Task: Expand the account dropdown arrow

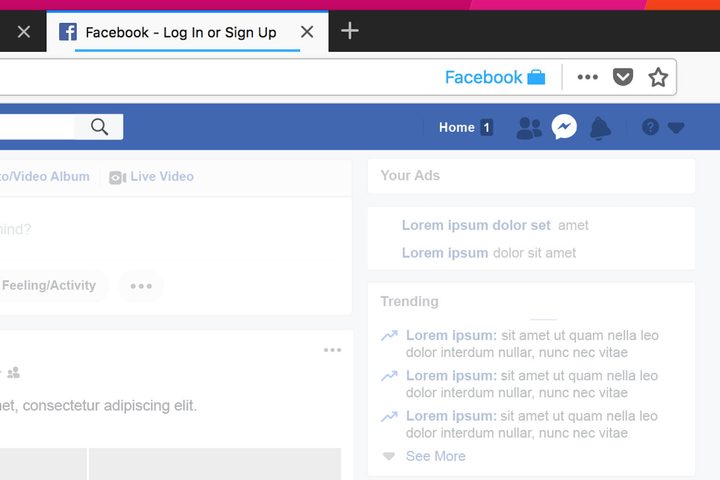Action: (676, 128)
